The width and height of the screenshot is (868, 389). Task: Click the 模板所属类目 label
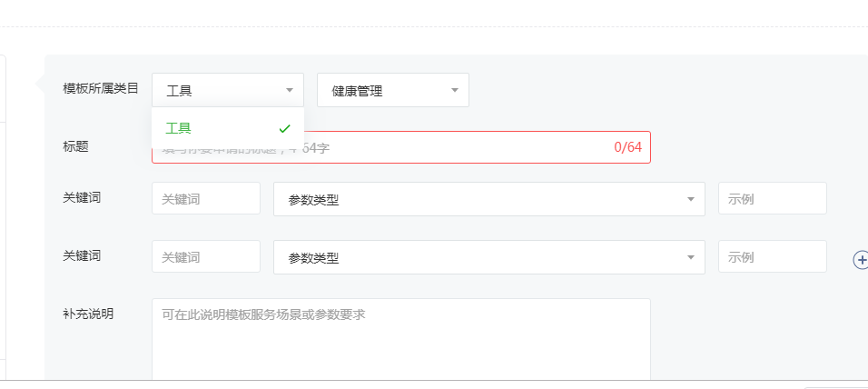click(101, 88)
